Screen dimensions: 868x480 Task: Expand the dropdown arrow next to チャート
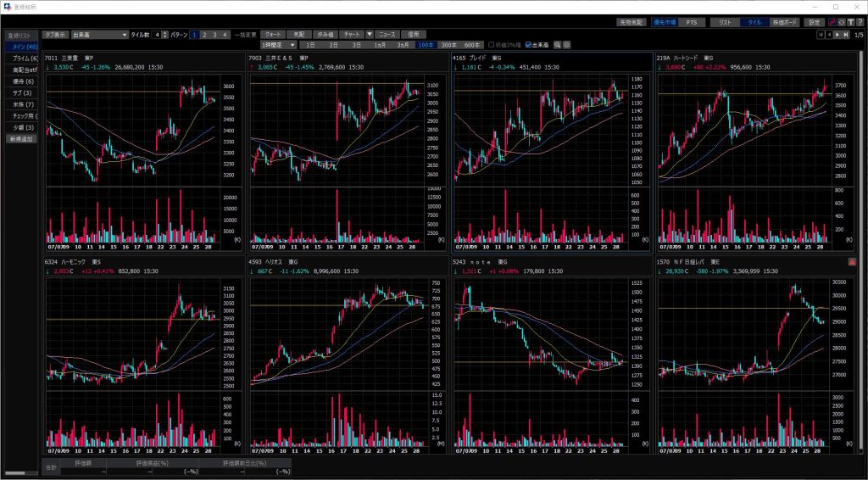[370, 35]
